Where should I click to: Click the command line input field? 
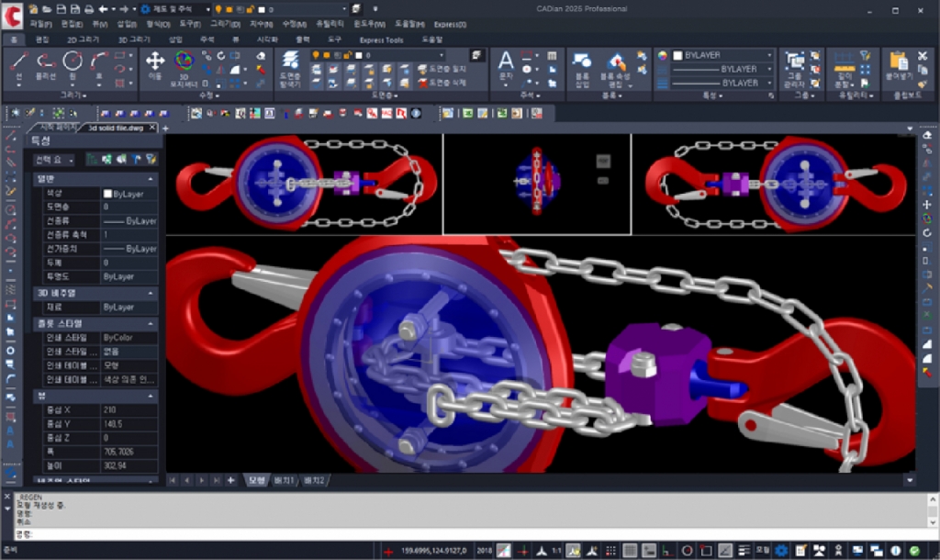367,533
